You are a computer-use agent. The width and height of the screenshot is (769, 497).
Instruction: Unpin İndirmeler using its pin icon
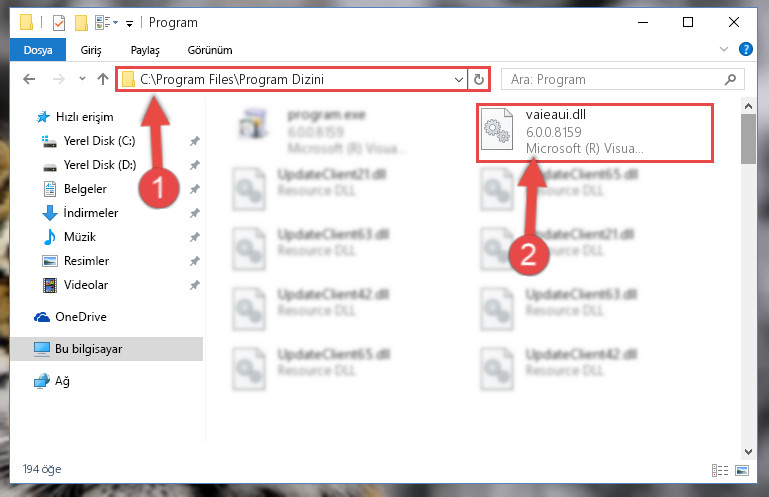click(x=195, y=213)
